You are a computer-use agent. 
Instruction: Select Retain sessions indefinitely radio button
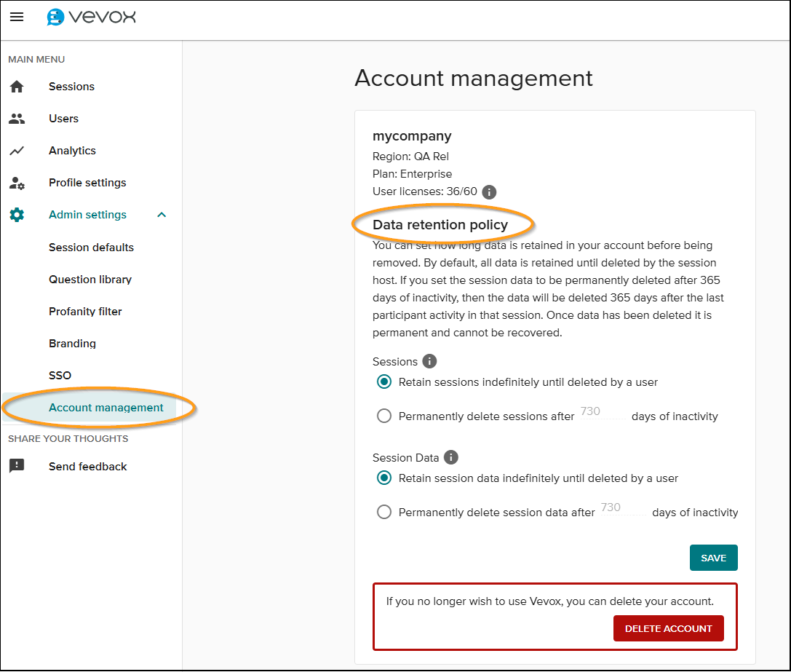point(384,382)
